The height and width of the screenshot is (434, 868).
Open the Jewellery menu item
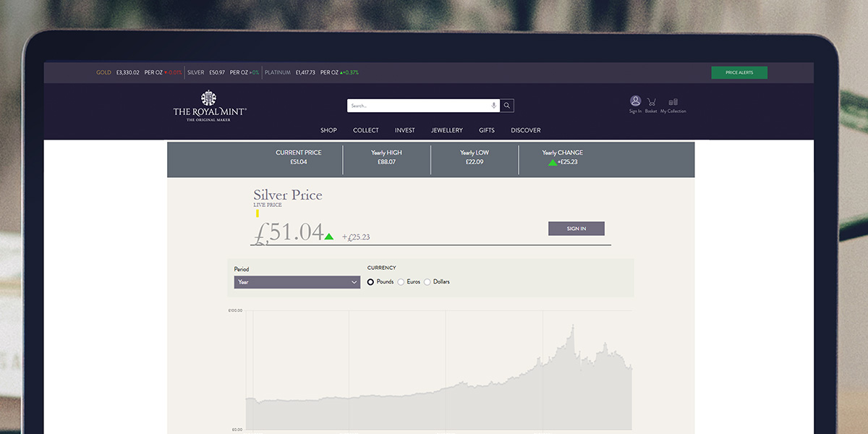[x=446, y=130]
